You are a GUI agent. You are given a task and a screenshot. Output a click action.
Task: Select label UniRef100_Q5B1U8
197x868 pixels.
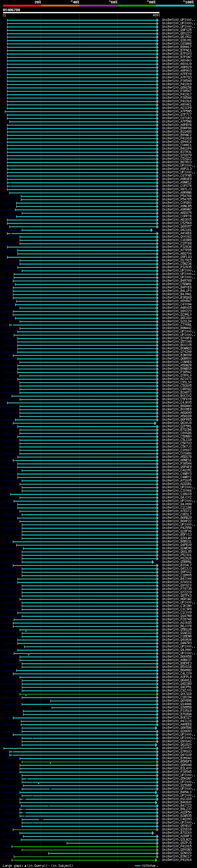(177, 629)
